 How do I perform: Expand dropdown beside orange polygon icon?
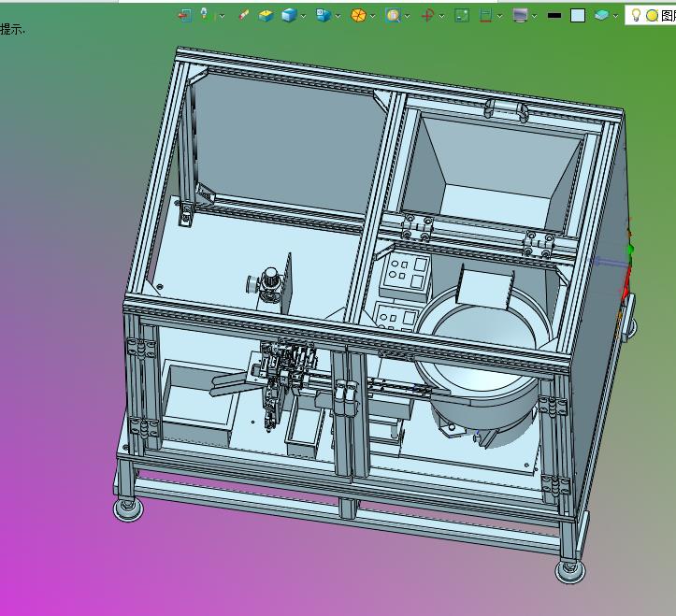(372, 17)
